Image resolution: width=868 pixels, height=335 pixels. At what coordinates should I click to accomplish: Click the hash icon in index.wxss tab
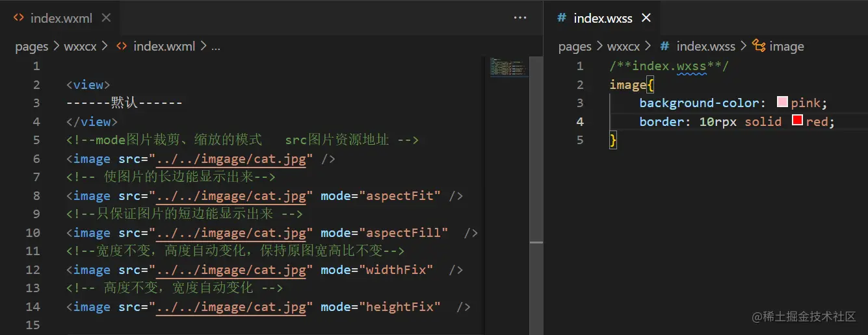[x=561, y=18]
